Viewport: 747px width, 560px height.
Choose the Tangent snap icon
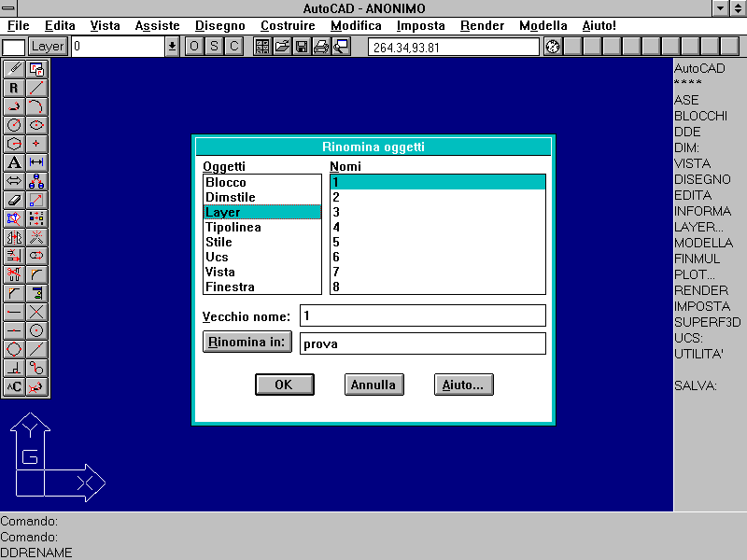pos(36,368)
